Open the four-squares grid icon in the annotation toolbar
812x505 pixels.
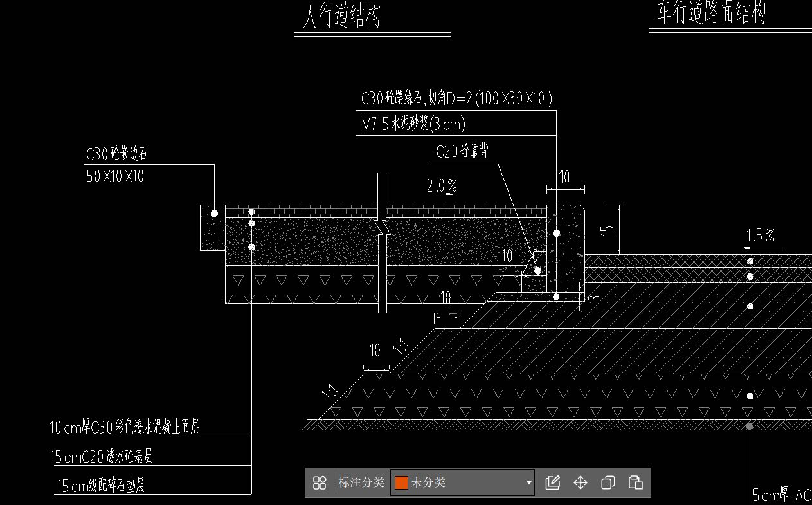click(x=320, y=482)
